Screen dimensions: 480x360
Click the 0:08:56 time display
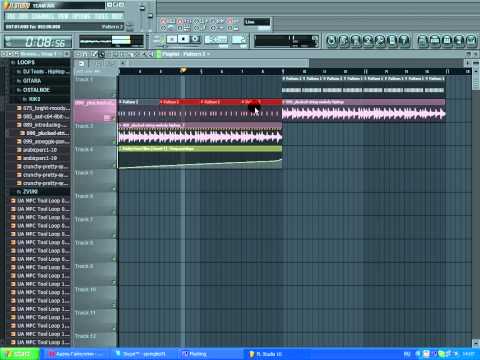pyautogui.click(x=39, y=42)
